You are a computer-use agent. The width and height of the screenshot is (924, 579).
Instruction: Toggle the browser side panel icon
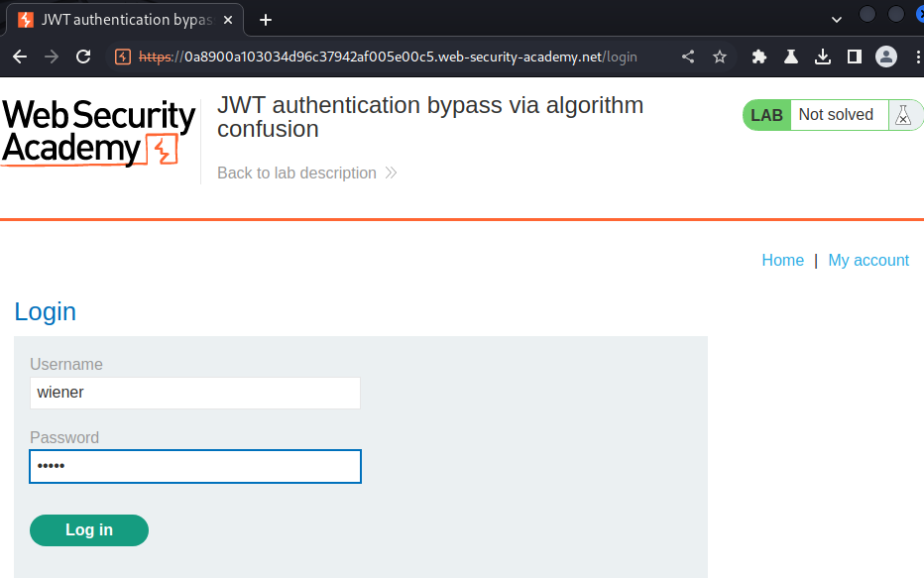tap(855, 57)
